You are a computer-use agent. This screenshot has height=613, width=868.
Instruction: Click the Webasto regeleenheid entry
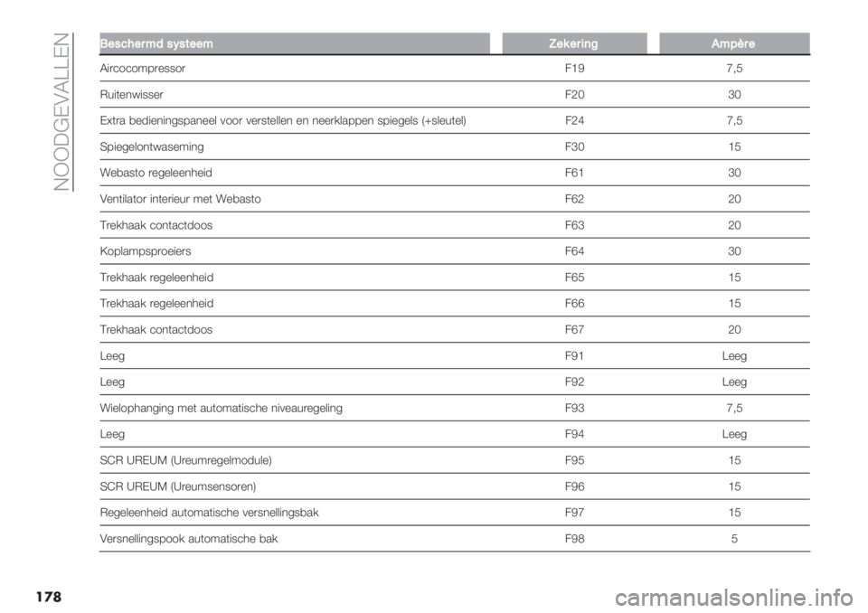[x=156, y=173]
